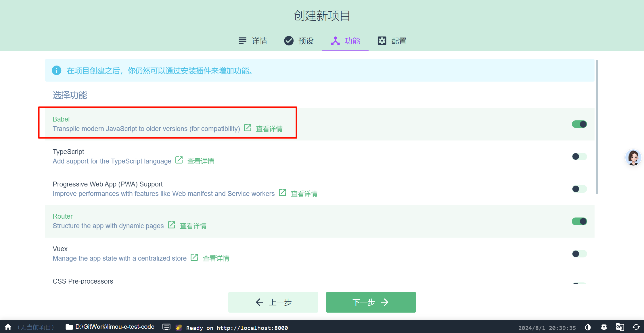Screen dimensions: 644x333
Task: Click the folder icon for D:\GitWork path
Action: click(x=69, y=327)
